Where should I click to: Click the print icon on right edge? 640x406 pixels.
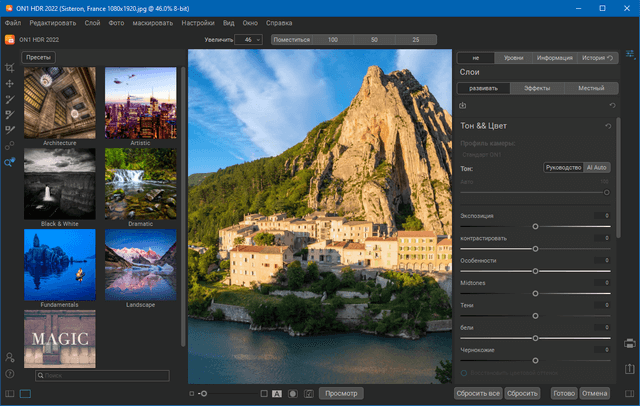[630, 344]
